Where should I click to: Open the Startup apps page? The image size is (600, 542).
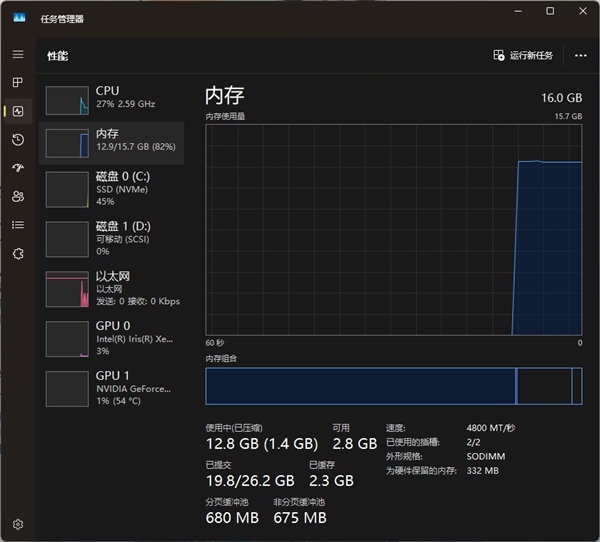coord(17,168)
